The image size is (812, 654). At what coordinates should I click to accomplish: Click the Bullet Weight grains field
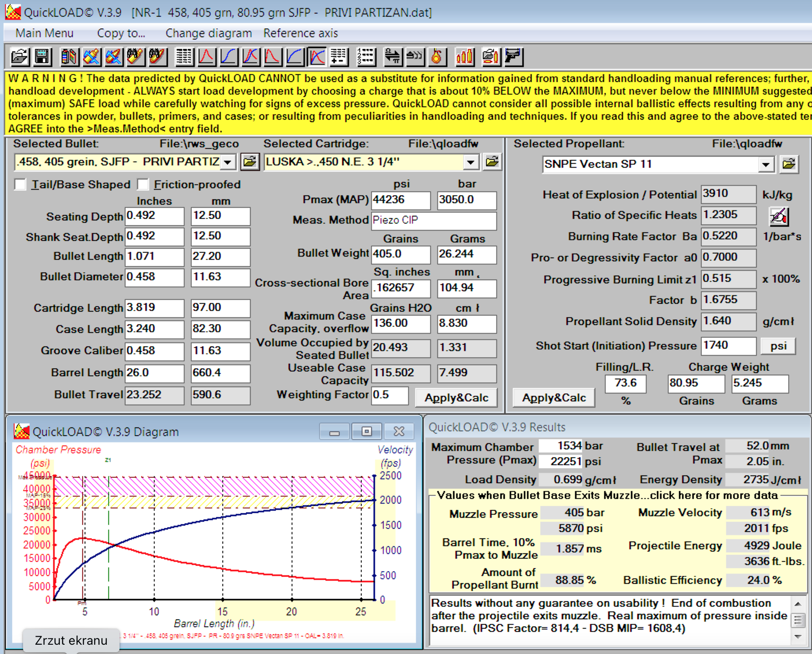(x=401, y=254)
